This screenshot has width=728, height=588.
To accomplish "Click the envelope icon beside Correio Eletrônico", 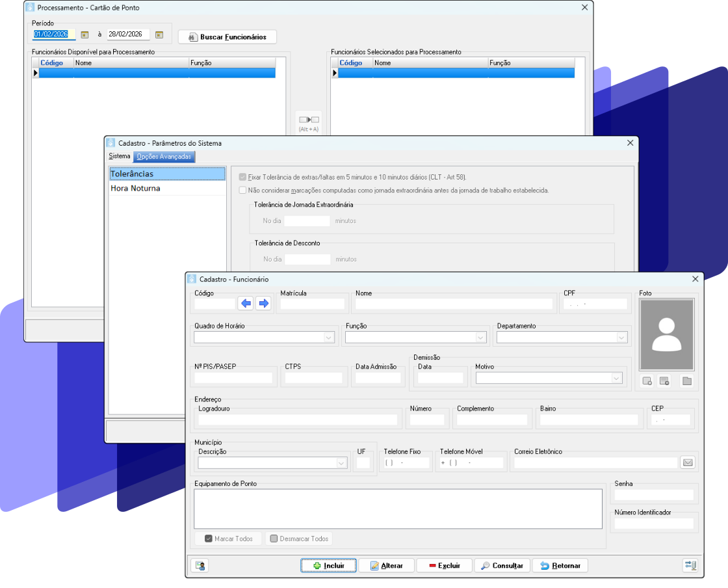I will (688, 462).
